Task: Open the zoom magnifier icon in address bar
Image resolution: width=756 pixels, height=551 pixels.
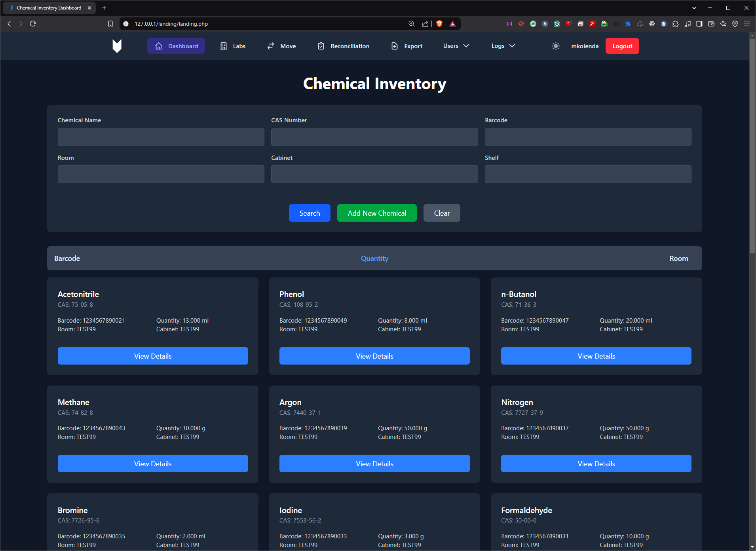Action: coord(412,24)
